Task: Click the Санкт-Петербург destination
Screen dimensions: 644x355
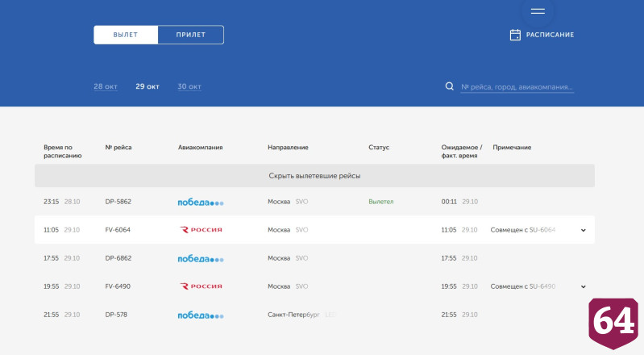Action: pos(293,315)
